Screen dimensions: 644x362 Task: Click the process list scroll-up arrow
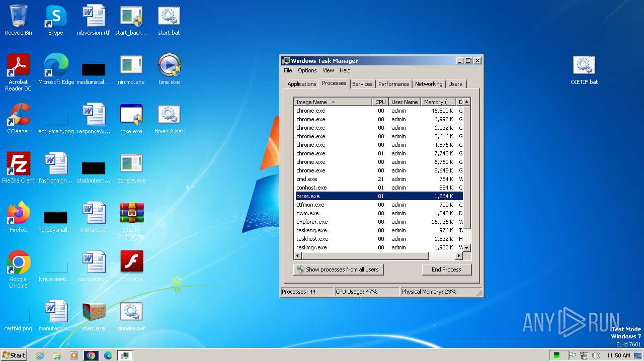coord(466,102)
